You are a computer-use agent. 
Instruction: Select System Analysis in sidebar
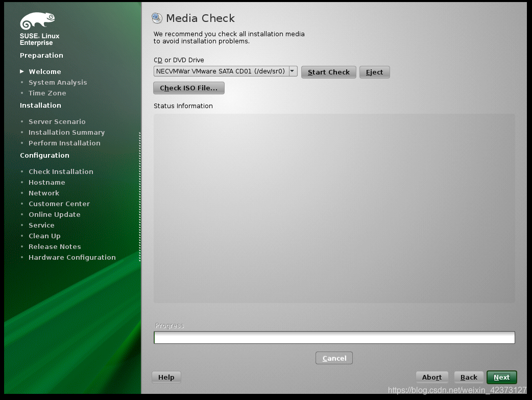click(58, 82)
